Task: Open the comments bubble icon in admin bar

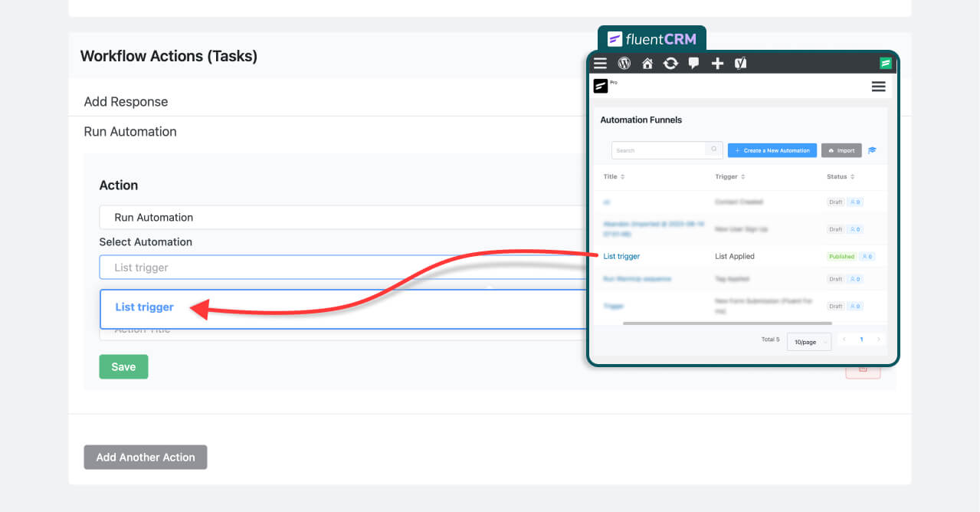Action: pos(693,63)
